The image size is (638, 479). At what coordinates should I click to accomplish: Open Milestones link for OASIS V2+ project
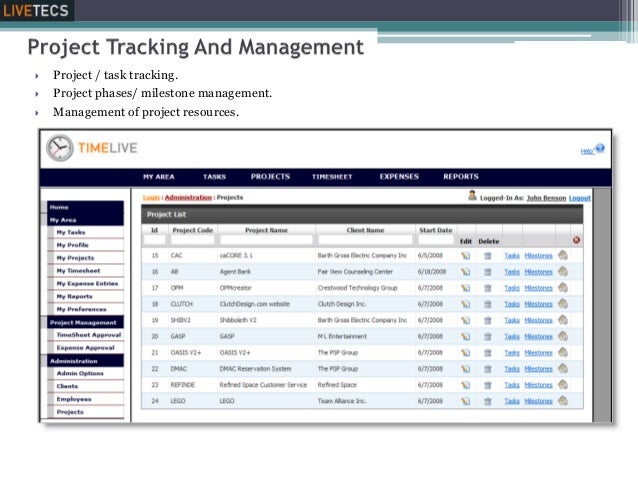click(x=539, y=352)
